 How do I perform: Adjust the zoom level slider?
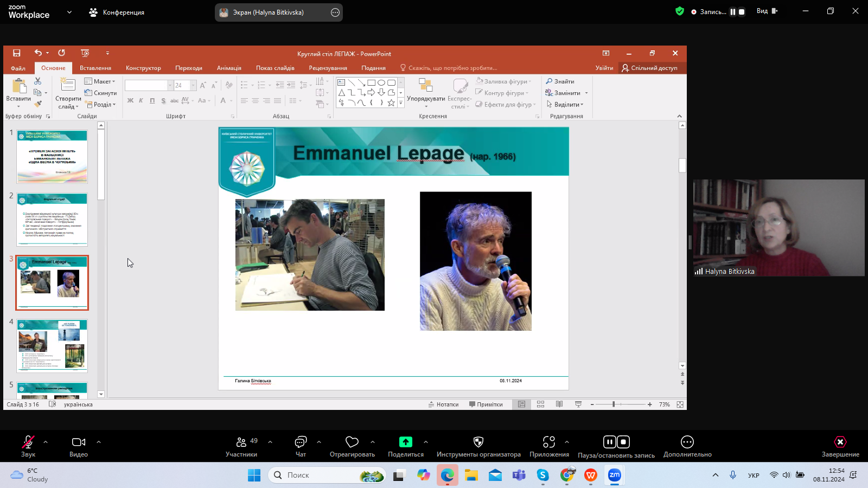(x=614, y=404)
